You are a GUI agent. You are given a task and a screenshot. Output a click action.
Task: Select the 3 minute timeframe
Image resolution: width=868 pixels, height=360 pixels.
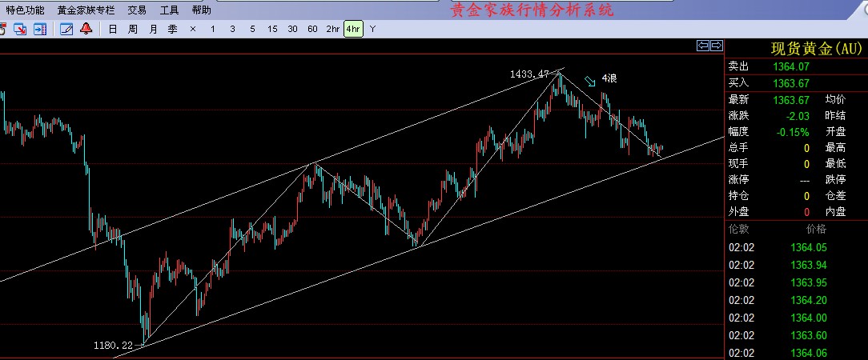point(232,30)
